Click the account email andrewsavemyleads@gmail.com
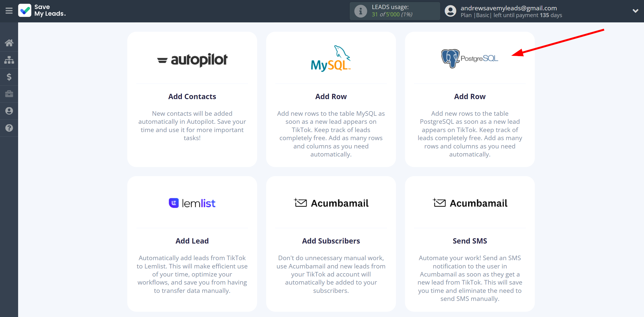Viewport: 644px width, 317px height. pos(509,8)
